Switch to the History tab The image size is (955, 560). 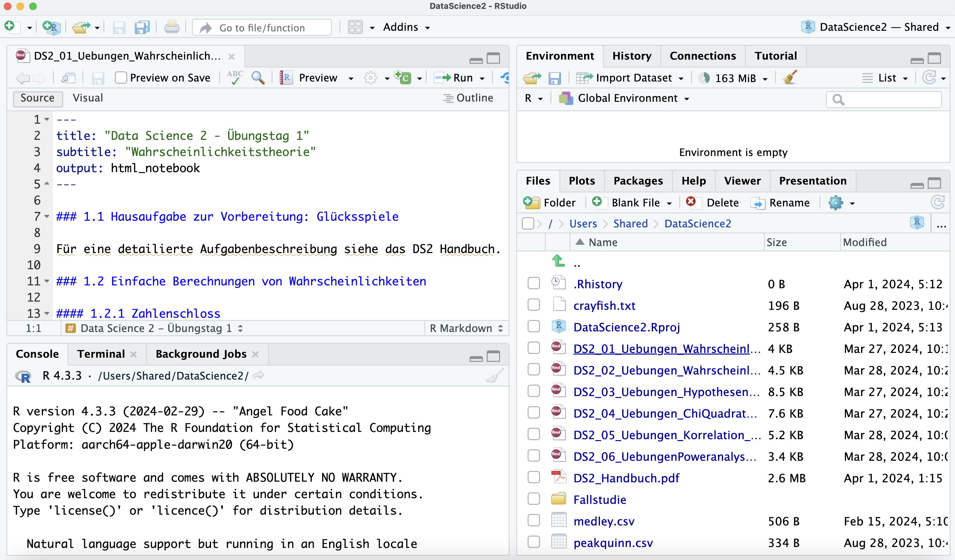[631, 56]
